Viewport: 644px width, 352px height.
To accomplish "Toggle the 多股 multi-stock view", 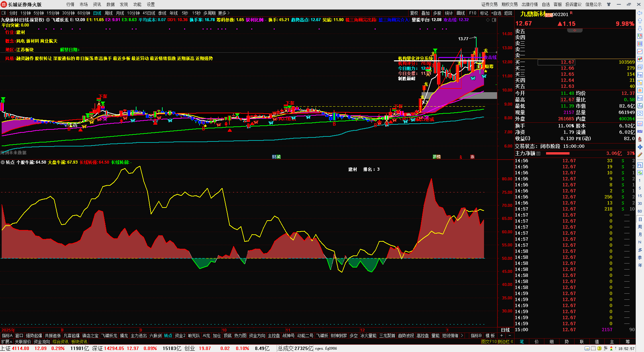I will (x=437, y=13).
